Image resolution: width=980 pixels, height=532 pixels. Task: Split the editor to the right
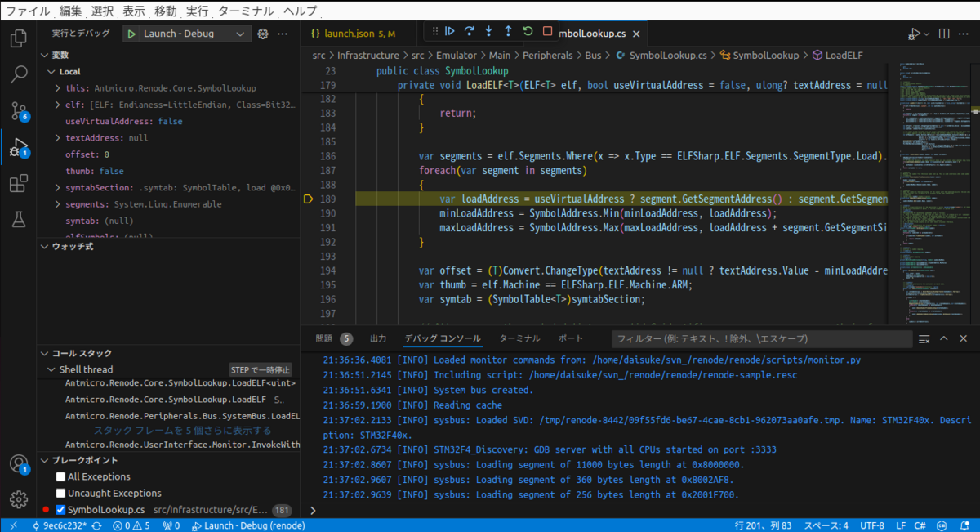tap(944, 34)
